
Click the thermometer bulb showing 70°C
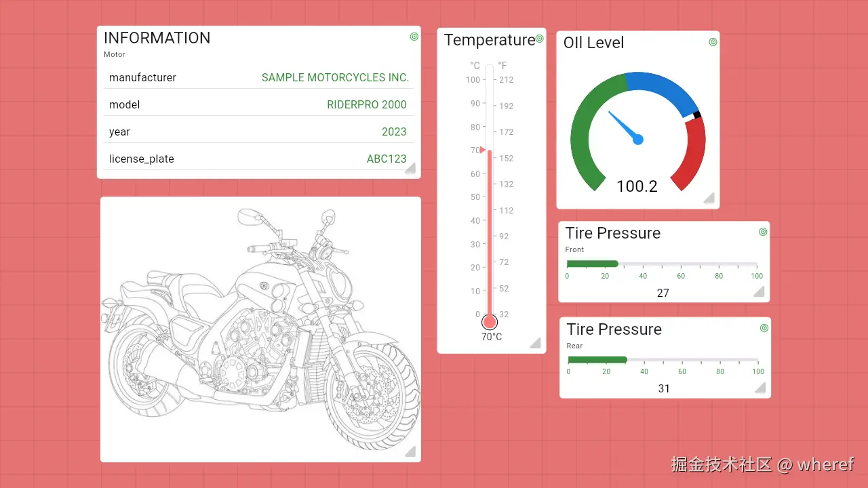click(x=490, y=322)
